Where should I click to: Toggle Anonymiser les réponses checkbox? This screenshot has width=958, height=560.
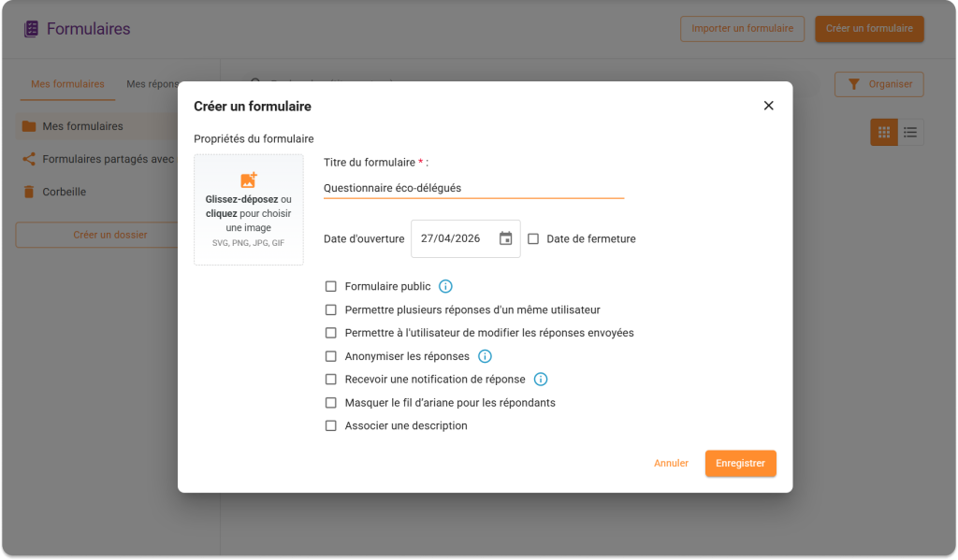pos(330,356)
